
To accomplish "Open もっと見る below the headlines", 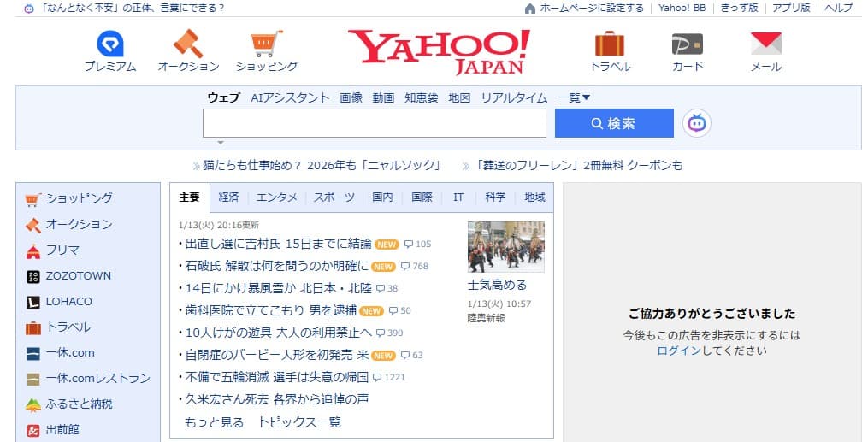I will point(214,422).
